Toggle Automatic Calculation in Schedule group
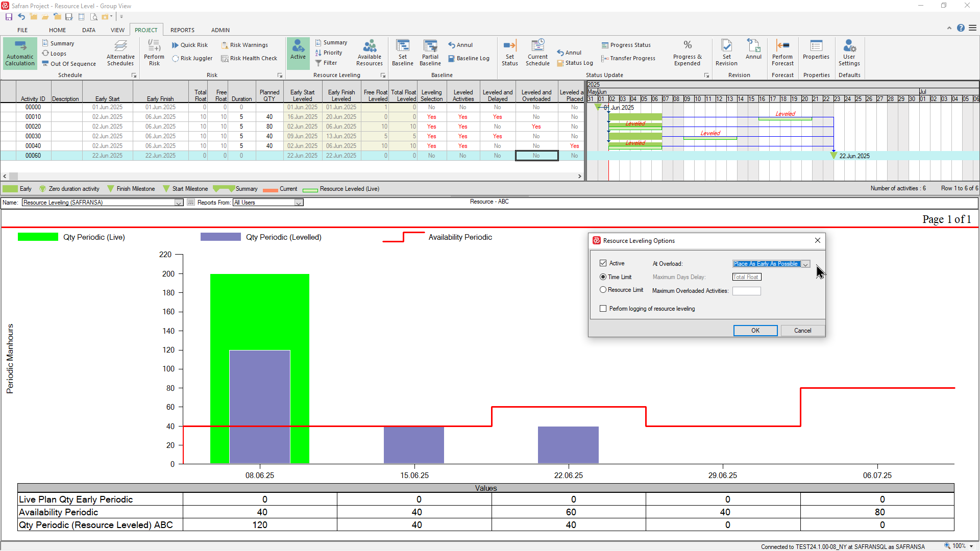Image resolution: width=980 pixels, height=551 pixels. (x=20, y=53)
